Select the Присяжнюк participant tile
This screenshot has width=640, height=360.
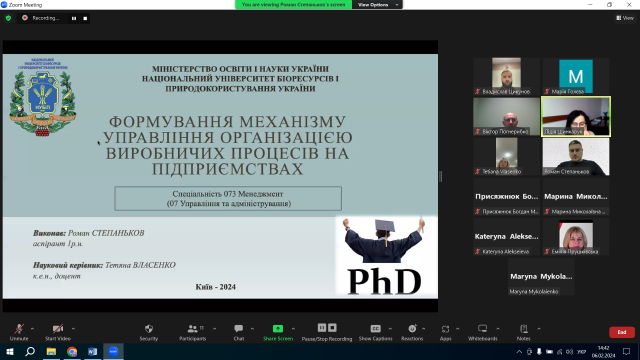[506, 196]
